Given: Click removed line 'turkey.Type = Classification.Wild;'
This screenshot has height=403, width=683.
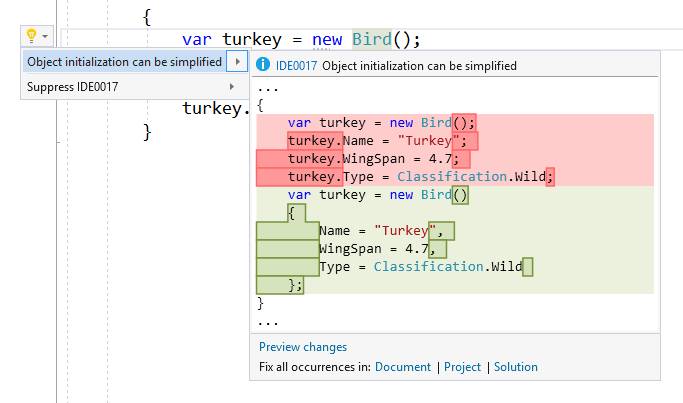Looking at the screenshot, I should 420,176.
